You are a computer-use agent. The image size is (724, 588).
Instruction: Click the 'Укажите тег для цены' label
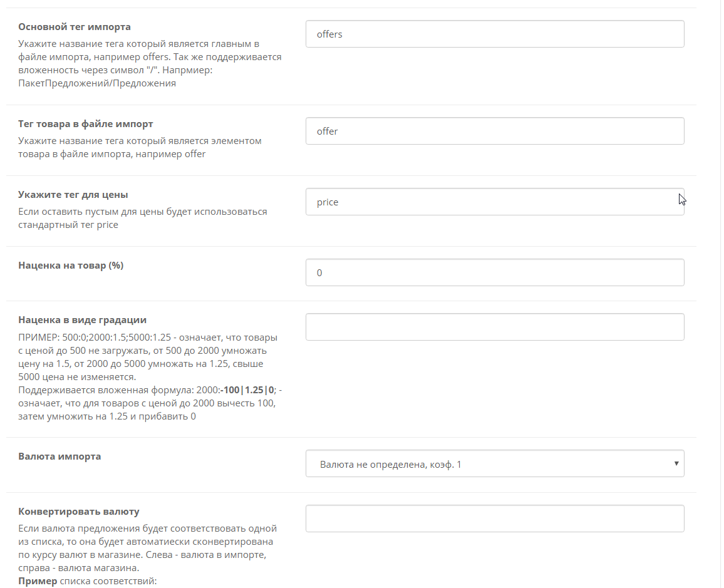click(x=73, y=195)
